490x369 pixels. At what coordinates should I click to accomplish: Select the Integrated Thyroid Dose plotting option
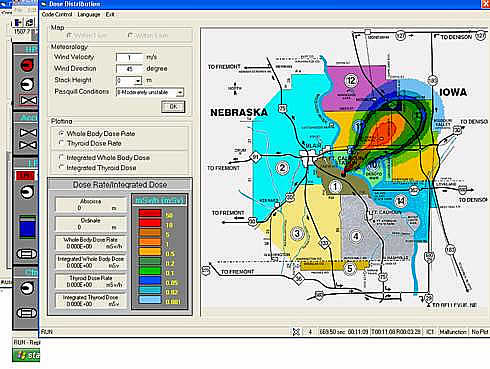pos(61,167)
